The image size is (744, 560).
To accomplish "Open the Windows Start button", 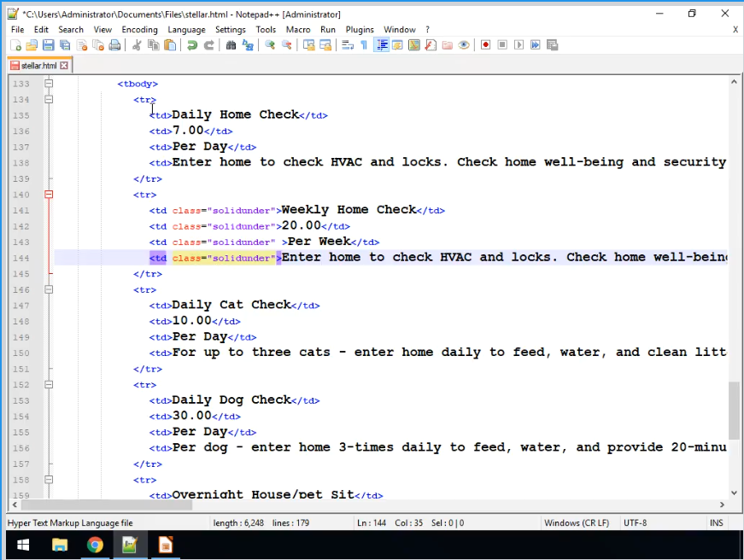I will [x=23, y=545].
